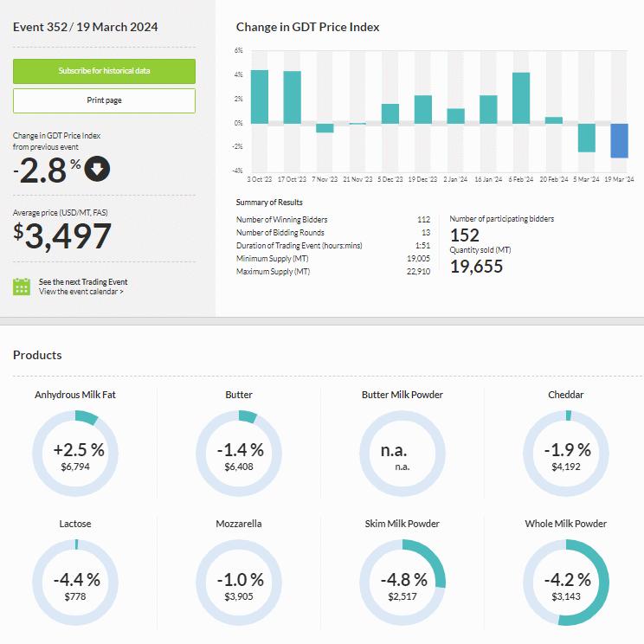Select the 7 Nov '23 negative bar
644x644 pixels.
point(325,128)
